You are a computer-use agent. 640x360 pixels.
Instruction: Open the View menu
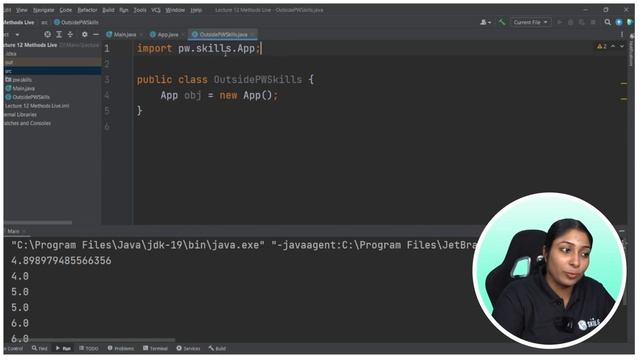tap(22, 10)
